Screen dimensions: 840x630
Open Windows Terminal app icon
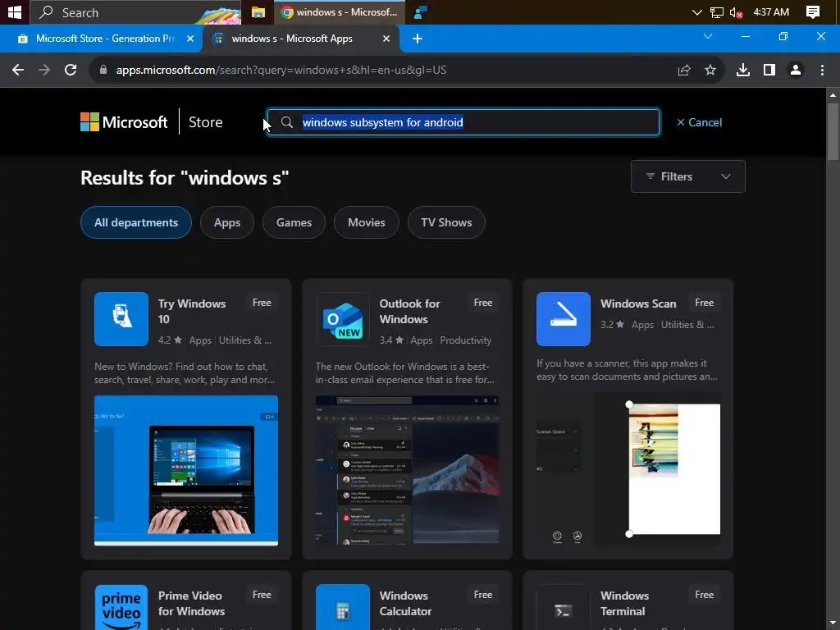[x=564, y=608]
